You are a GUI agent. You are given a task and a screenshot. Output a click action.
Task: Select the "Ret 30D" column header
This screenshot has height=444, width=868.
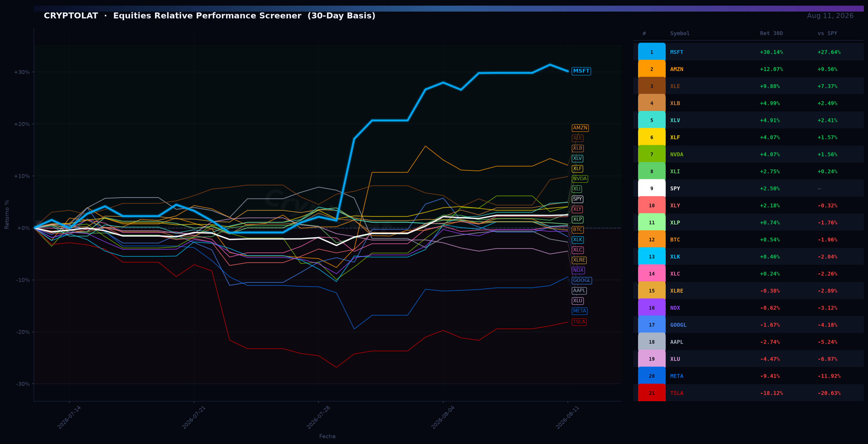[x=771, y=33]
